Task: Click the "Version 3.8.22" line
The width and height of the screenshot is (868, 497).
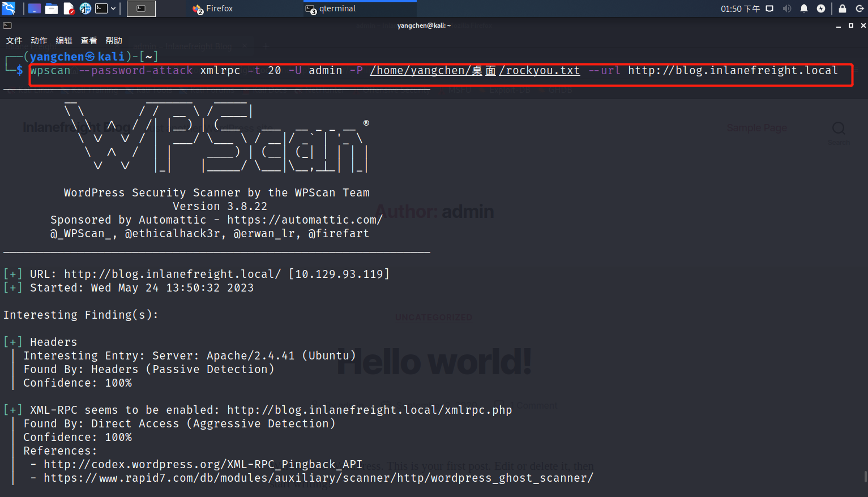Action: coord(220,207)
